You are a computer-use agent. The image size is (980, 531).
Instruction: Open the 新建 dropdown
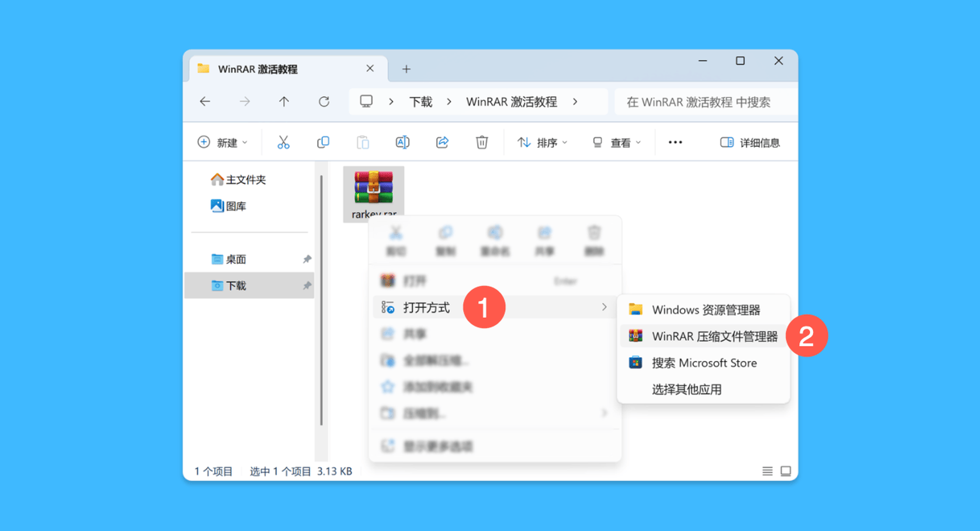(x=223, y=142)
